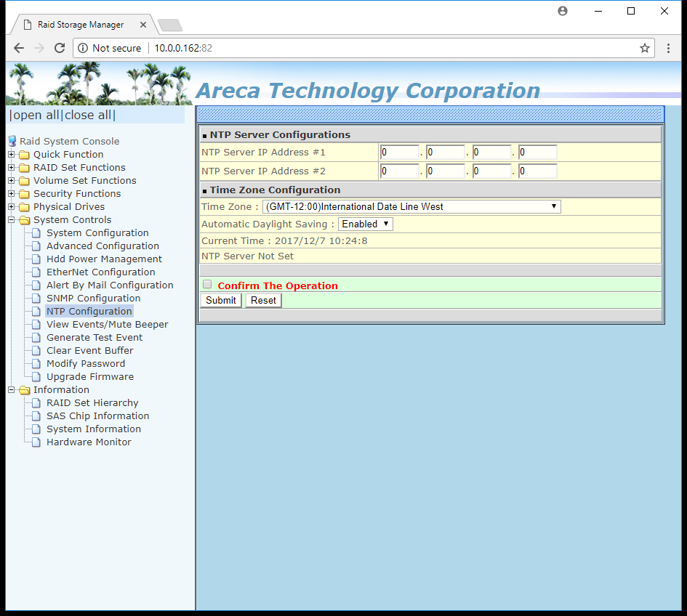Expand the RAID Set Functions node
The width and height of the screenshot is (687, 616).
(x=12, y=168)
